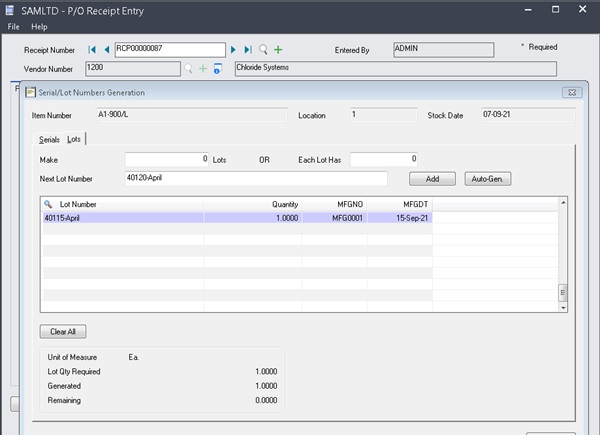Open the File menu
600x435 pixels.
(13, 27)
